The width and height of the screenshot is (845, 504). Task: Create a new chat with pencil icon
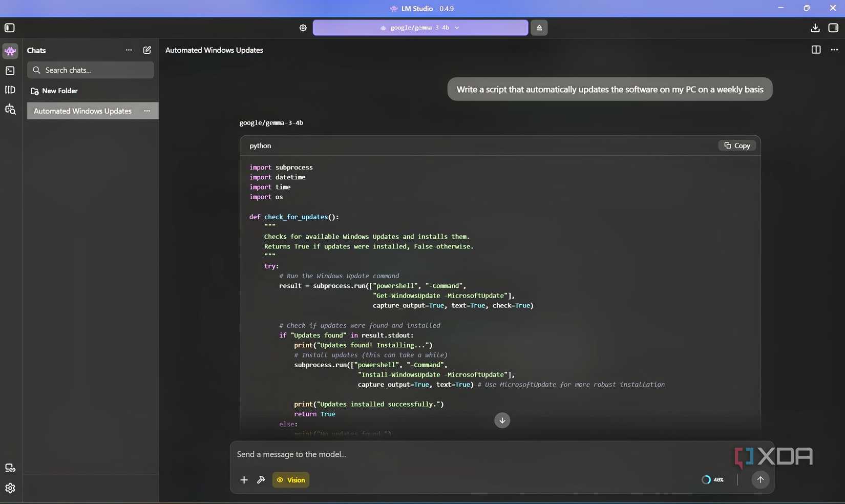(x=147, y=50)
